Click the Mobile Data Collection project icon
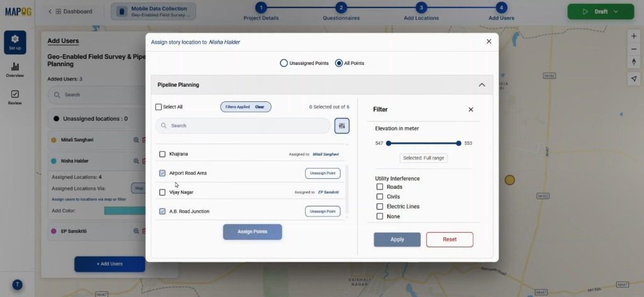The height and width of the screenshot is (297, 644). (x=121, y=11)
